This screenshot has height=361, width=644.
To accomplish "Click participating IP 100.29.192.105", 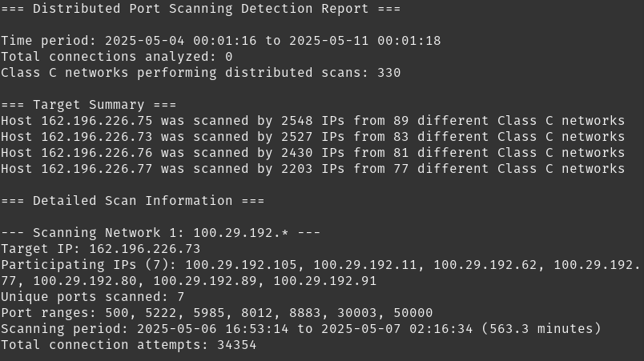I will (240, 265).
